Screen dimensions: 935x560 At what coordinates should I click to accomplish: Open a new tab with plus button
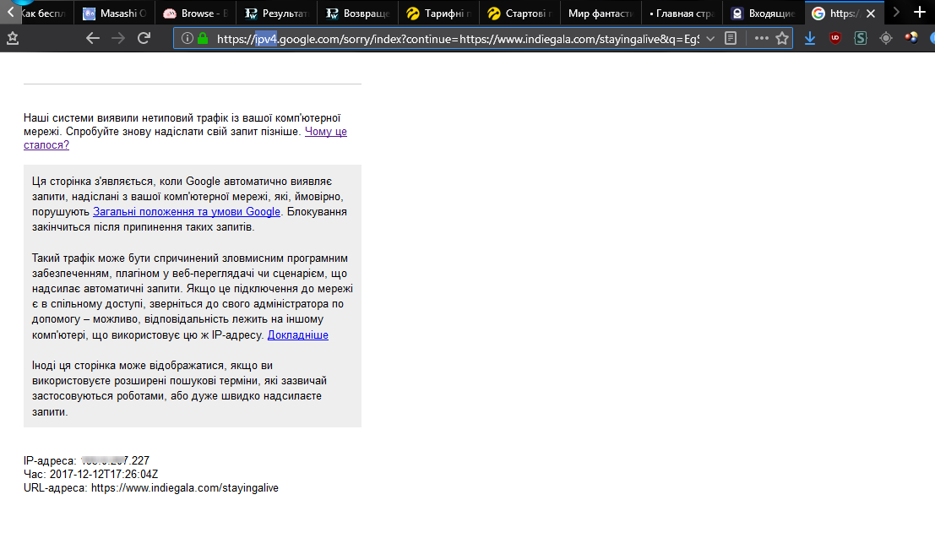coord(920,13)
